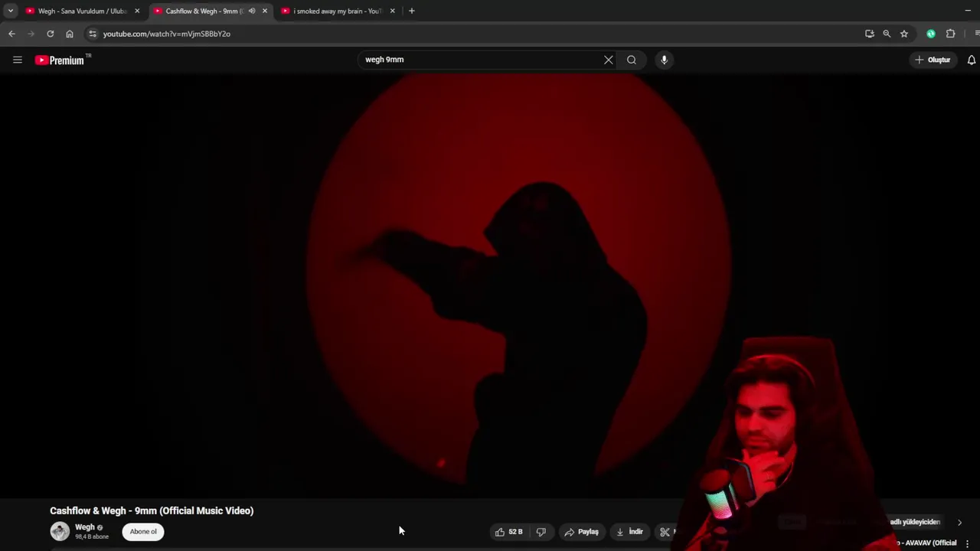The height and width of the screenshot is (551, 980).
Task: Subscribe with Abone ol button
Action: pyautogui.click(x=143, y=532)
